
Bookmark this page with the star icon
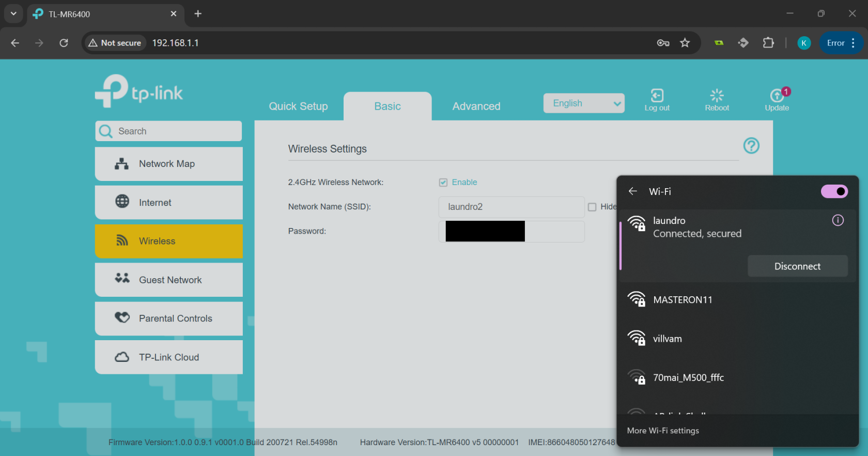(685, 43)
